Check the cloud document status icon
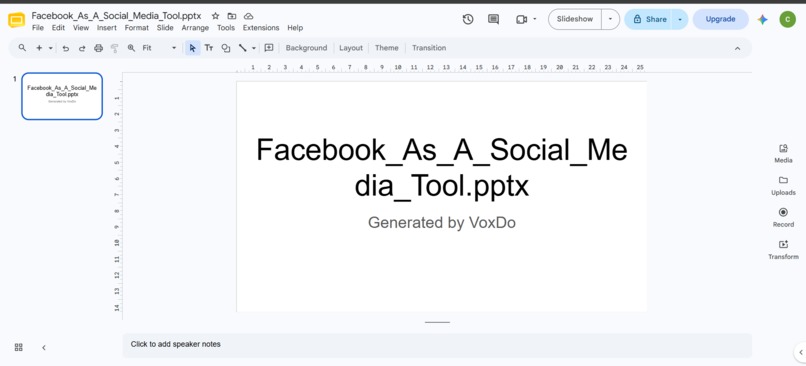The width and height of the screenshot is (806, 366). 248,16
